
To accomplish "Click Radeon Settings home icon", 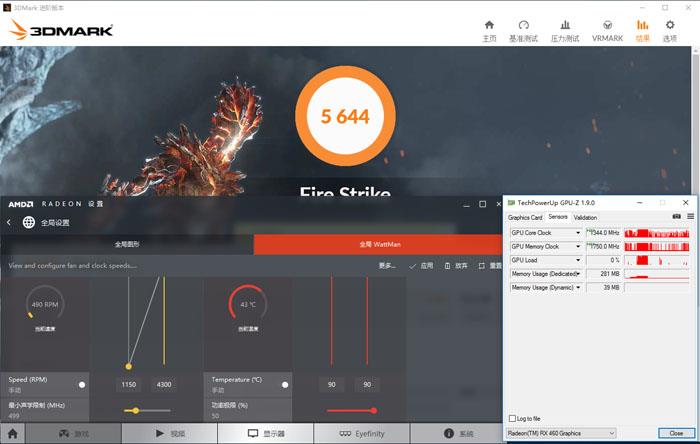I will tap(12, 433).
